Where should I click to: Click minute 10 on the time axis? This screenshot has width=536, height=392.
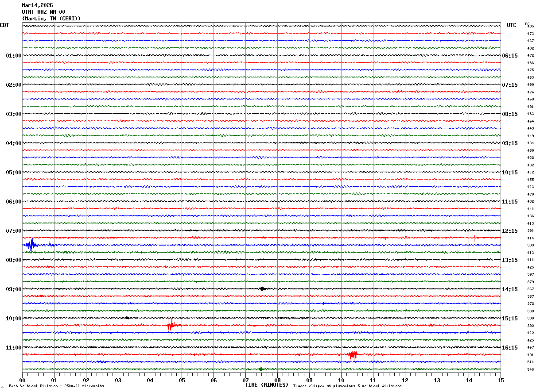tap(341, 380)
